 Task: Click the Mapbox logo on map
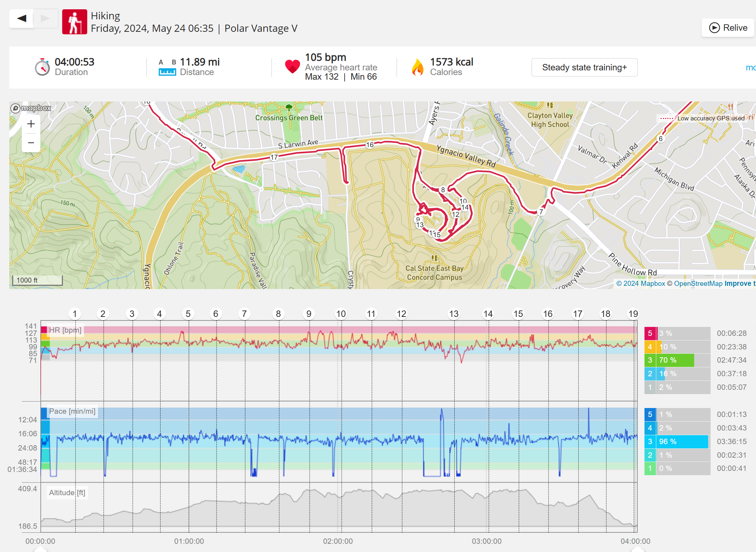31,108
